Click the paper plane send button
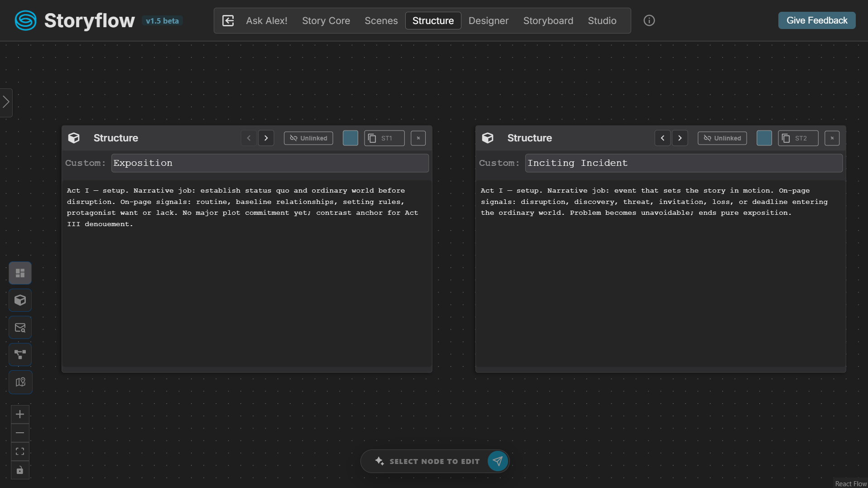The width and height of the screenshot is (868, 488). [x=498, y=461]
